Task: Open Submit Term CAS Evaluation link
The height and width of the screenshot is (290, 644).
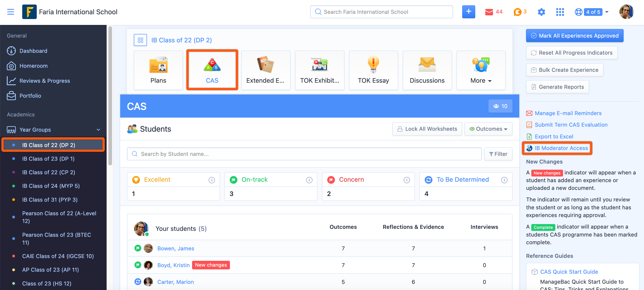Action: coord(571,125)
